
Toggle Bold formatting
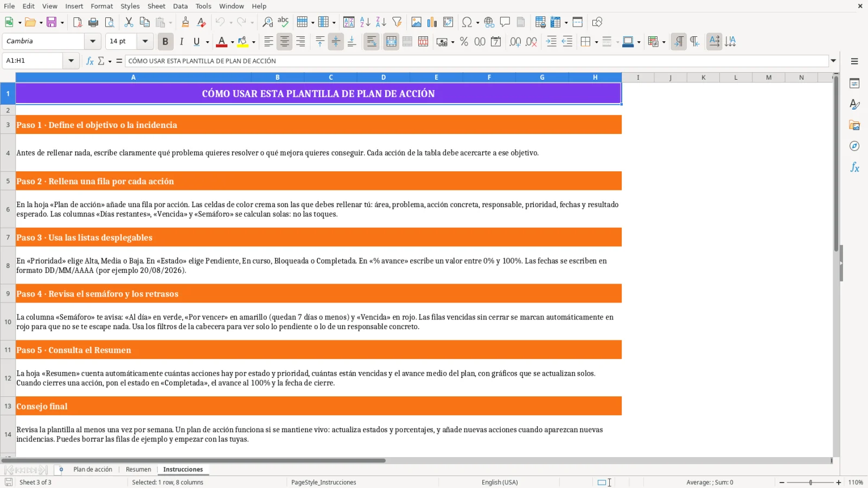tap(165, 42)
